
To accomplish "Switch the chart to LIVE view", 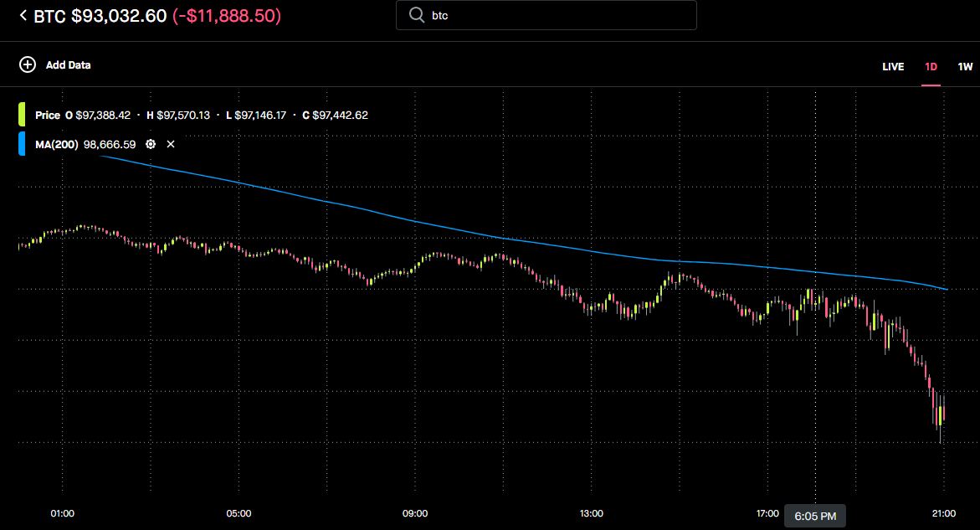I will [893, 67].
